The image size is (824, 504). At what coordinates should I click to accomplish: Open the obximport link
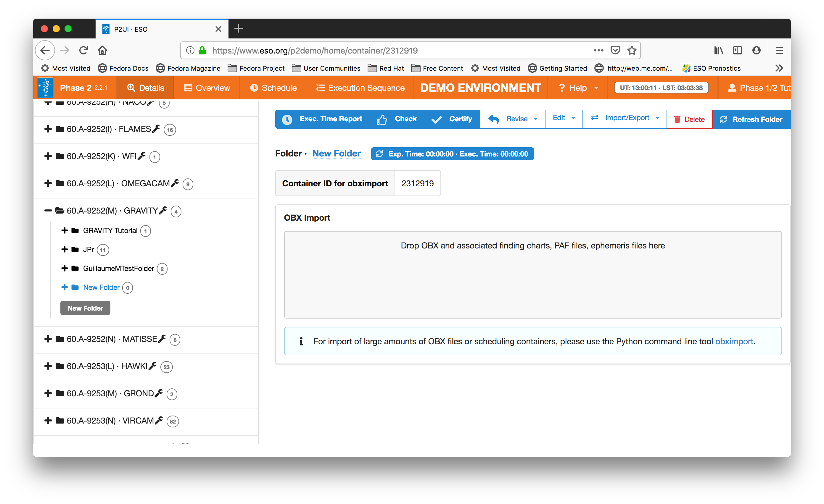tap(734, 341)
